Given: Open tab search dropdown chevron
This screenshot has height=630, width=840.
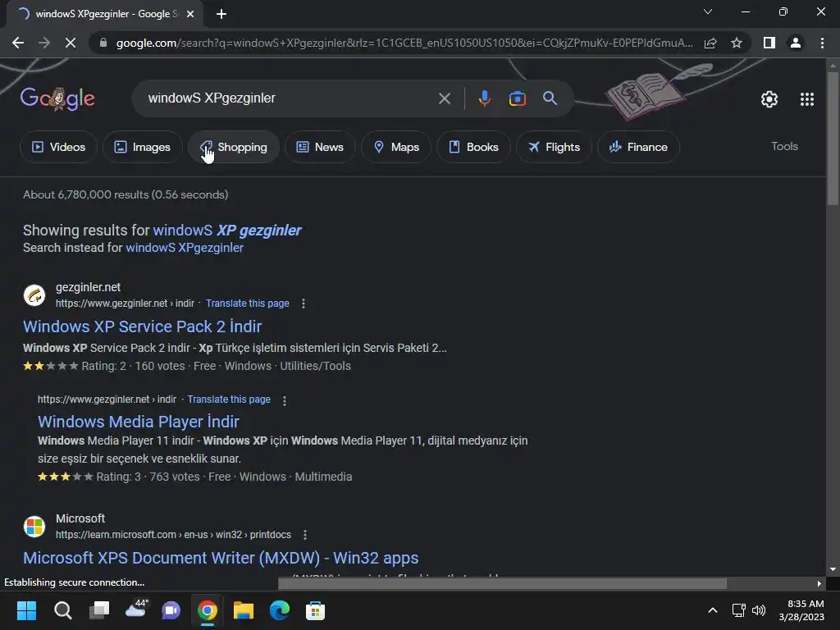Looking at the screenshot, I should (x=708, y=11).
